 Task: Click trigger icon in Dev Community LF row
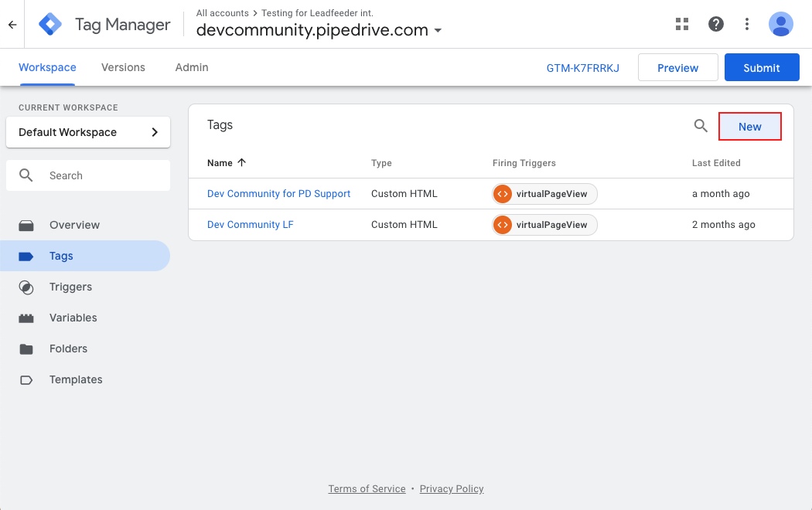tap(503, 225)
